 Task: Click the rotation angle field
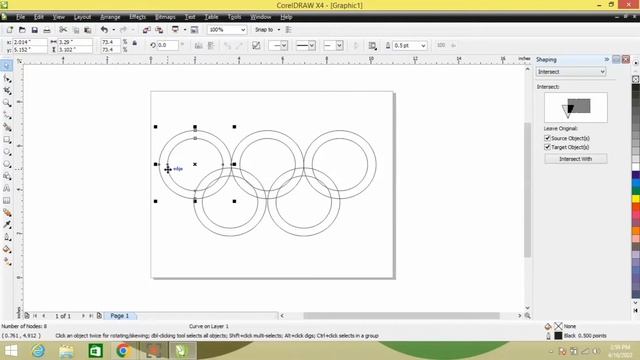pyautogui.click(x=168, y=45)
